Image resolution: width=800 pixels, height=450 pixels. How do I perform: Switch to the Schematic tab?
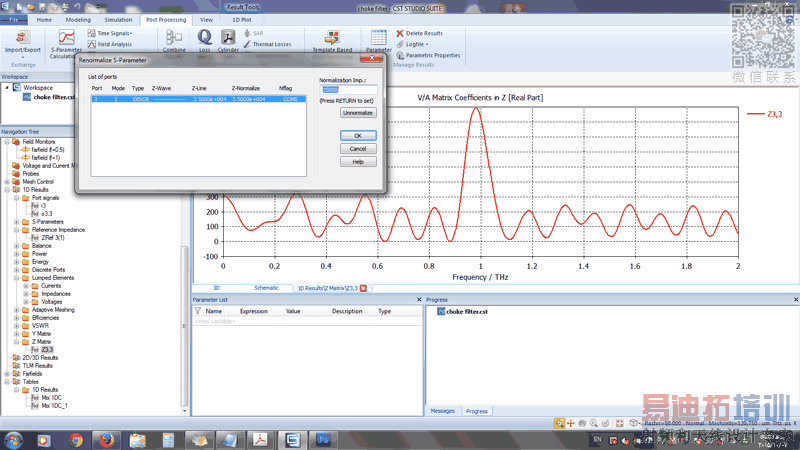click(266, 288)
